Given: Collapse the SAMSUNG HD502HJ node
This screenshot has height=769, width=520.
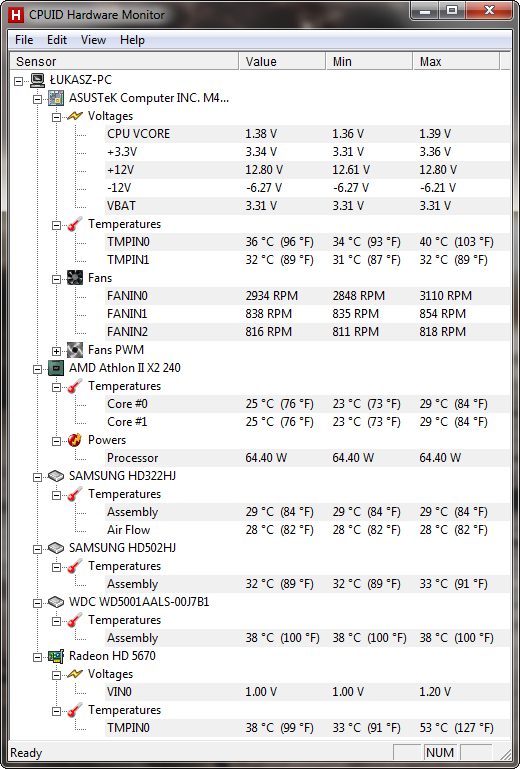Looking at the screenshot, I should [x=38, y=549].
